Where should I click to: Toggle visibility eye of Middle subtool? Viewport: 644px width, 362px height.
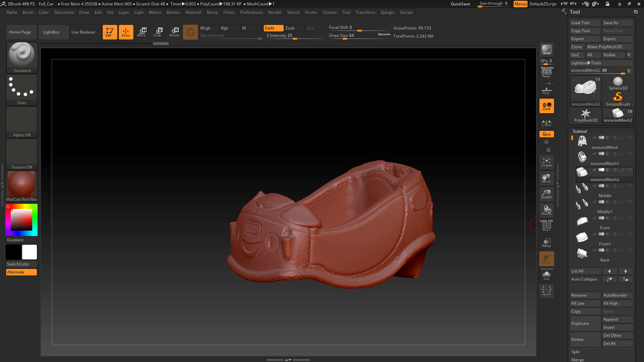pyautogui.click(x=630, y=186)
